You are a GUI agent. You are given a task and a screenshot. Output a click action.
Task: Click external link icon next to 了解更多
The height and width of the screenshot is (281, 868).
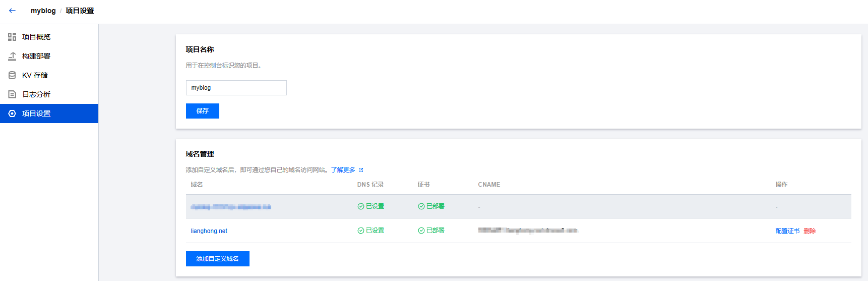click(361, 170)
